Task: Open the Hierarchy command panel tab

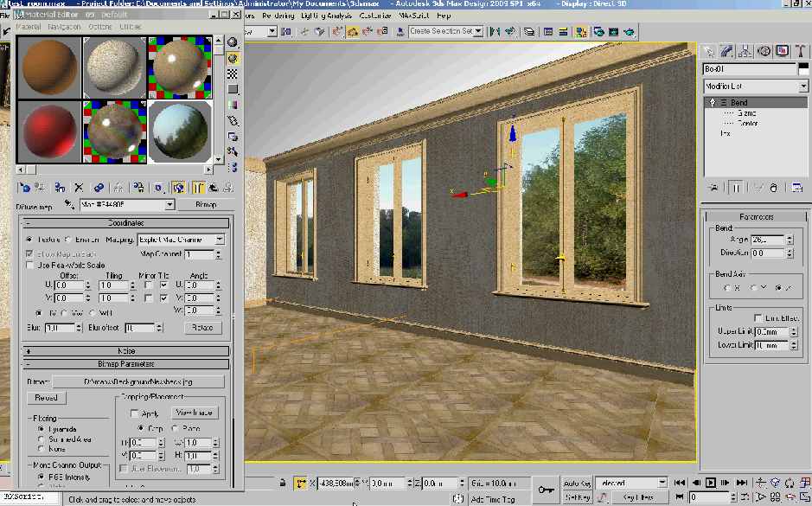Action: [745, 51]
